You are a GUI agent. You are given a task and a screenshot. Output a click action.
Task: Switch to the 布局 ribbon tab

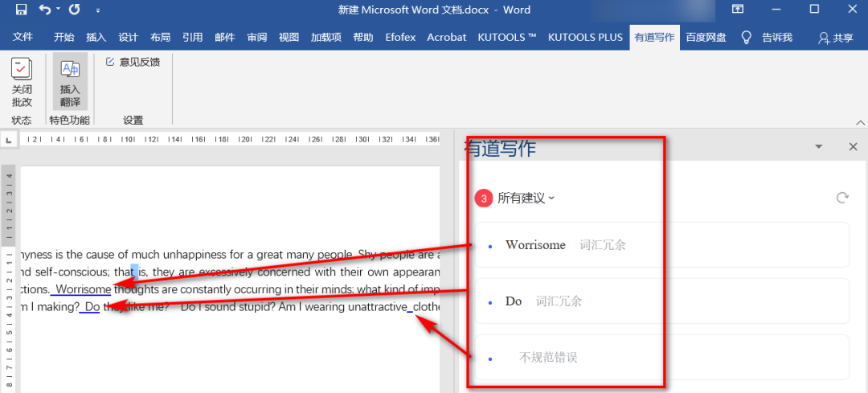point(161,37)
